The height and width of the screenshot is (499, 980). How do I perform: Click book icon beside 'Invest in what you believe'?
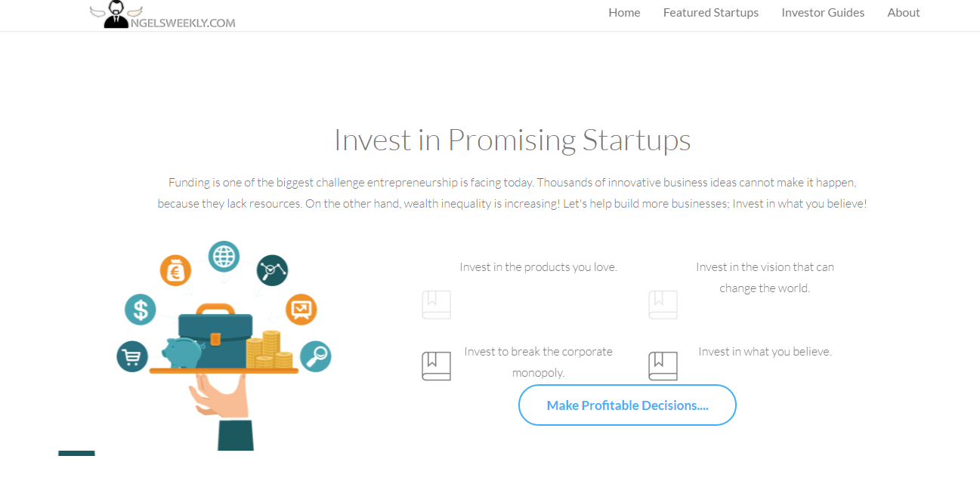click(663, 366)
